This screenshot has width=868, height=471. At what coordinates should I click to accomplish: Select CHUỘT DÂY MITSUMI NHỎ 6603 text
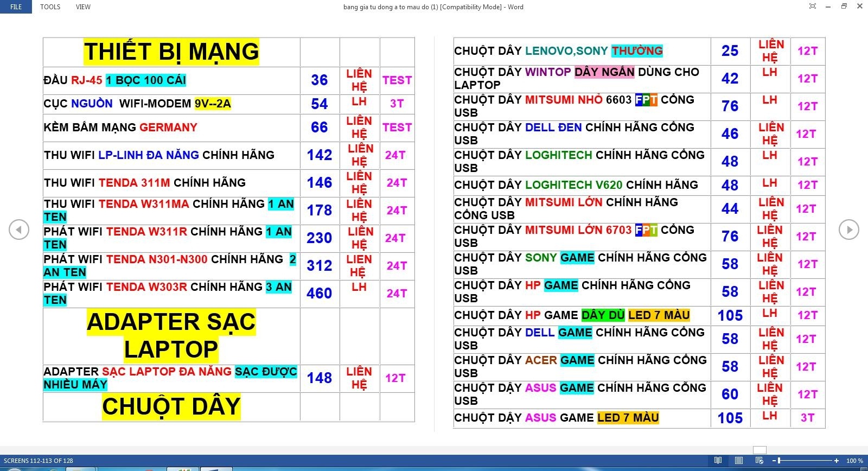[574, 106]
